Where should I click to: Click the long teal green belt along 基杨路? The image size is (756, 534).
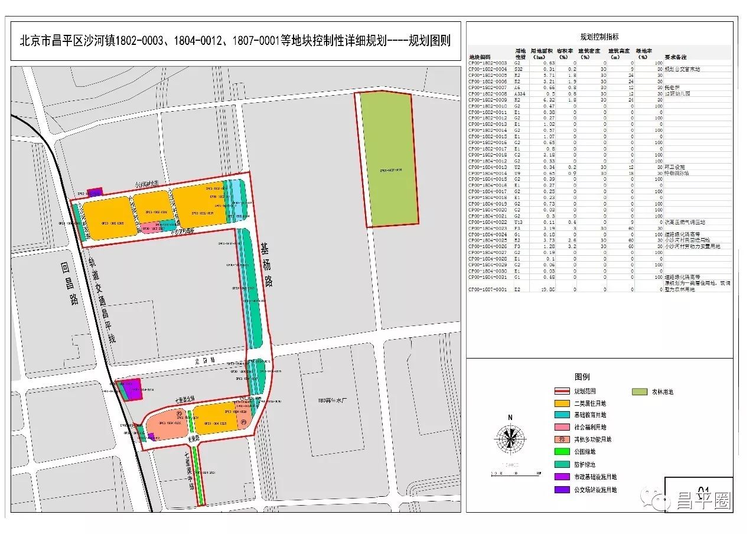pos(253,288)
